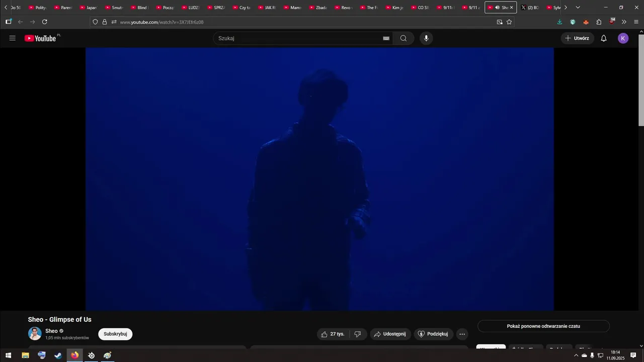Viewport: 644px width, 362px height.
Task: View site security padlock details
Action: (x=105, y=22)
